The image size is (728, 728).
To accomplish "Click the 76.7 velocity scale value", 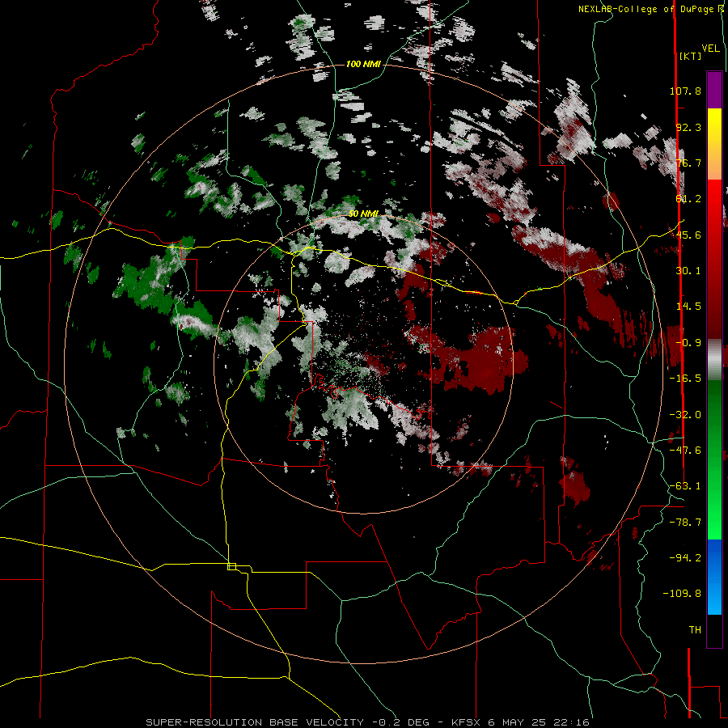I will click(x=688, y=163).
